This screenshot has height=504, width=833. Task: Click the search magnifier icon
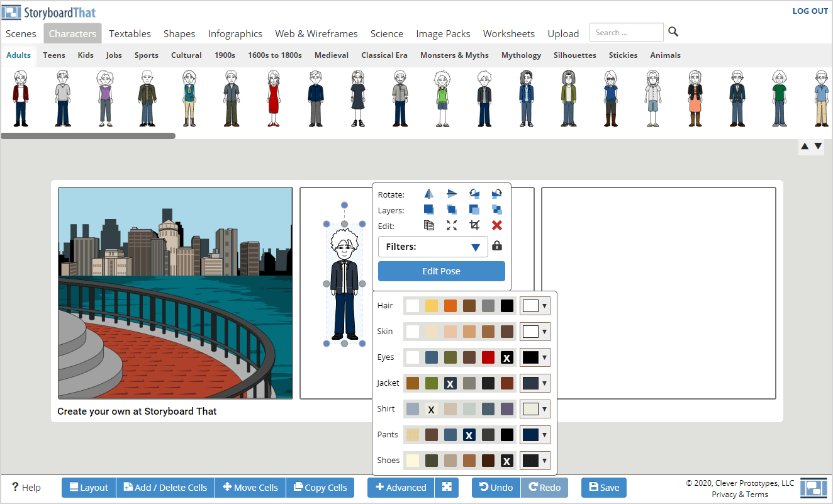pyautogui.click(x=673, y=32)
